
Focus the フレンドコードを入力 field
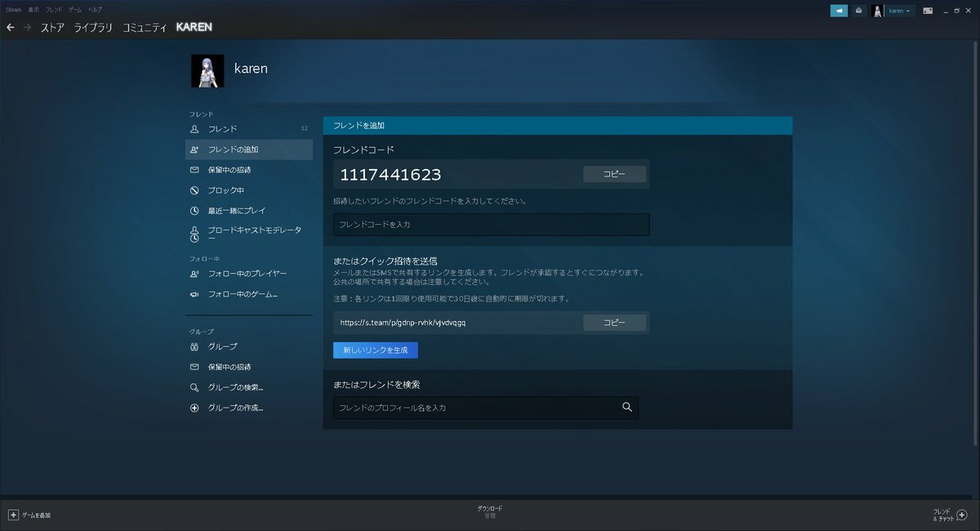coord(491,225)
